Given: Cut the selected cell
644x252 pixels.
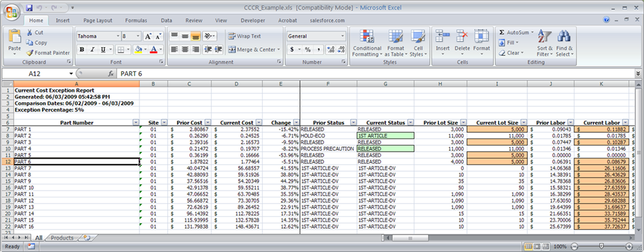Looking at the screenshot, I should (35, 32).
